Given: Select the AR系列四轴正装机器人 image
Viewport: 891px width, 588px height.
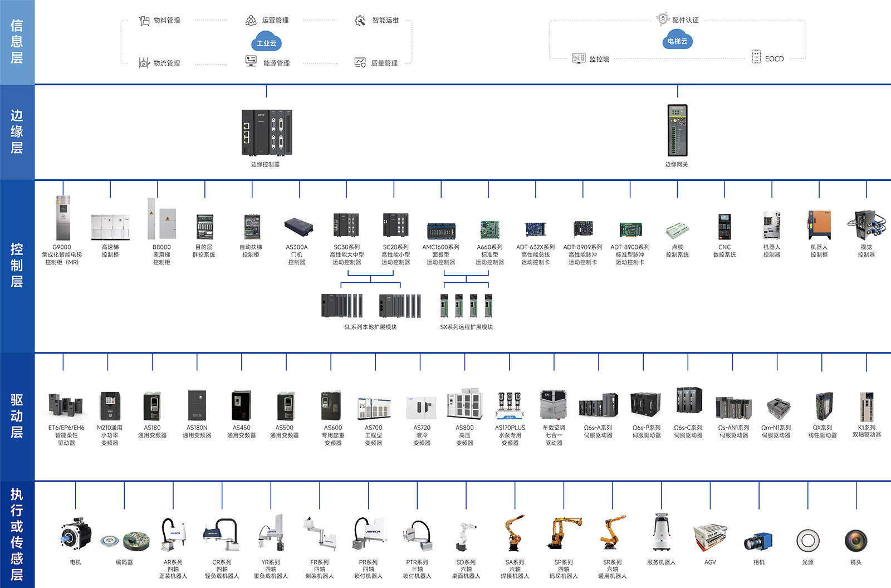Looking at the screenshot, I should pyautogui.click(x=173, y=535).
